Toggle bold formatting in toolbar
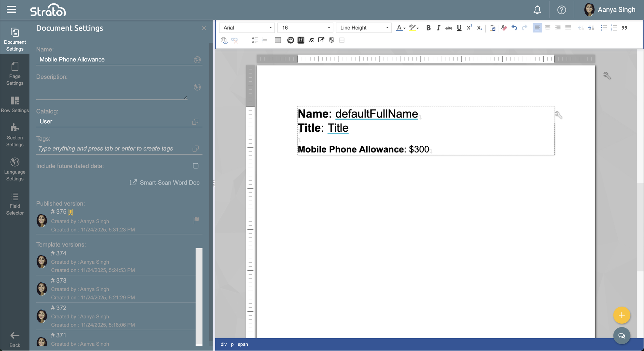This screenshot has height=351, width=644. (x=428, y=28)
